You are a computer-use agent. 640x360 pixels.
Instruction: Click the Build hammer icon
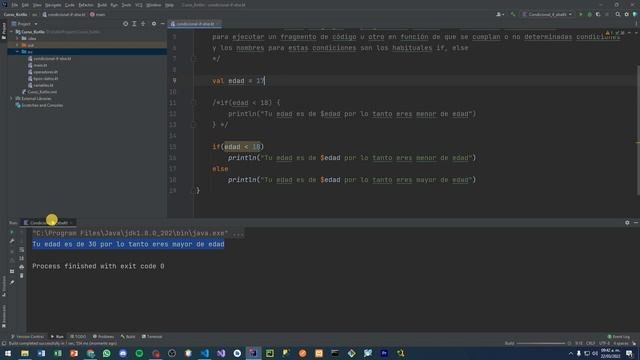tap(513, 14)
